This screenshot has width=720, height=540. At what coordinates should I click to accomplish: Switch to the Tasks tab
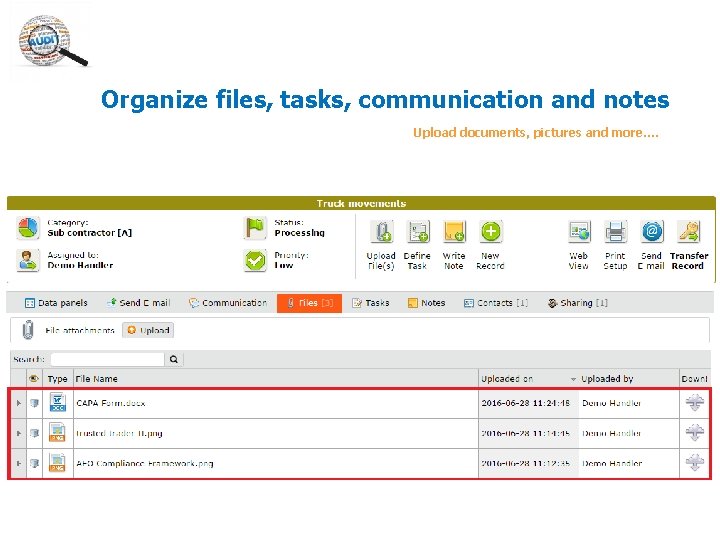pyautogui.click(x=371, y=303)
